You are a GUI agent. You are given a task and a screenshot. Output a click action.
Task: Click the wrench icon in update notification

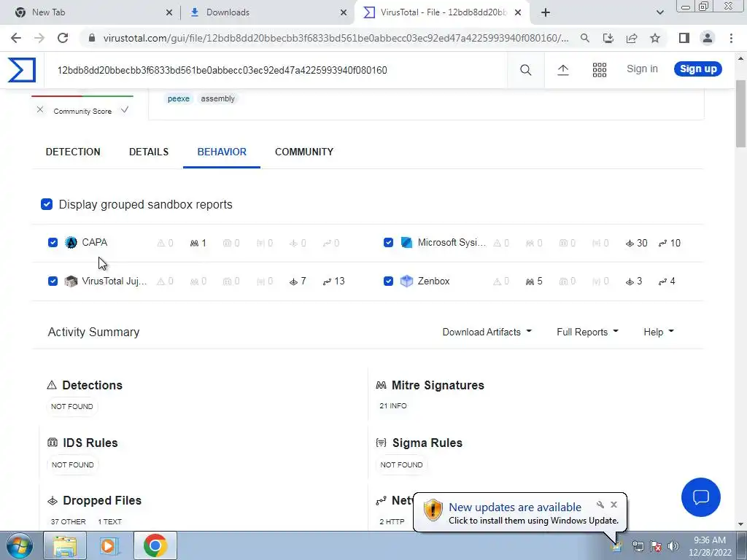click(600, 505)
